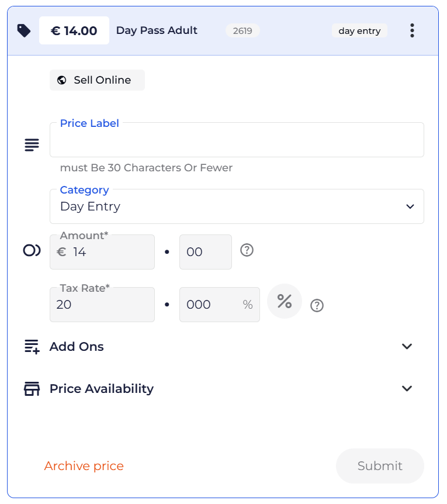Click the Price Availability storefront icon

pos(32,389)
